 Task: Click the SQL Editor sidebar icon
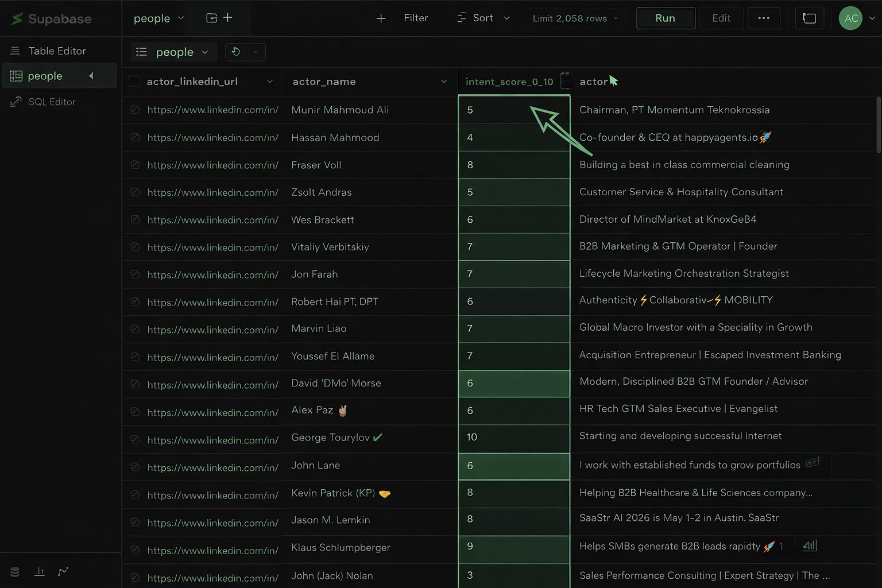tap(16, 102)
